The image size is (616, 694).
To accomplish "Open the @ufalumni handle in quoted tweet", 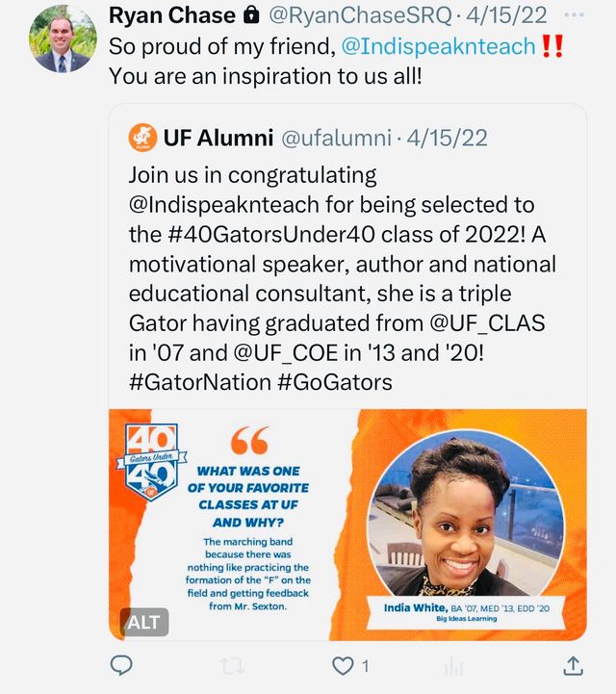I will pos(336,138).
